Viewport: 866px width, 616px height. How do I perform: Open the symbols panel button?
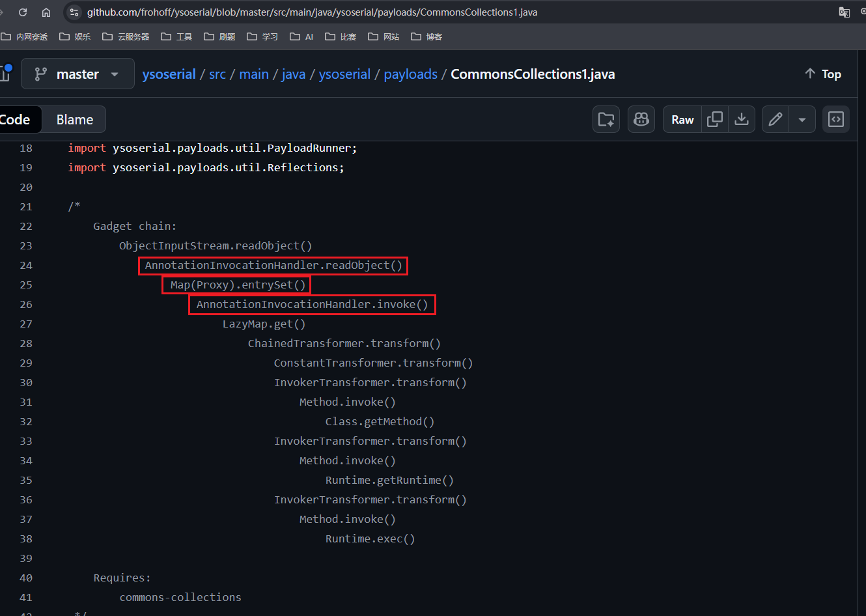click(836, 119)
